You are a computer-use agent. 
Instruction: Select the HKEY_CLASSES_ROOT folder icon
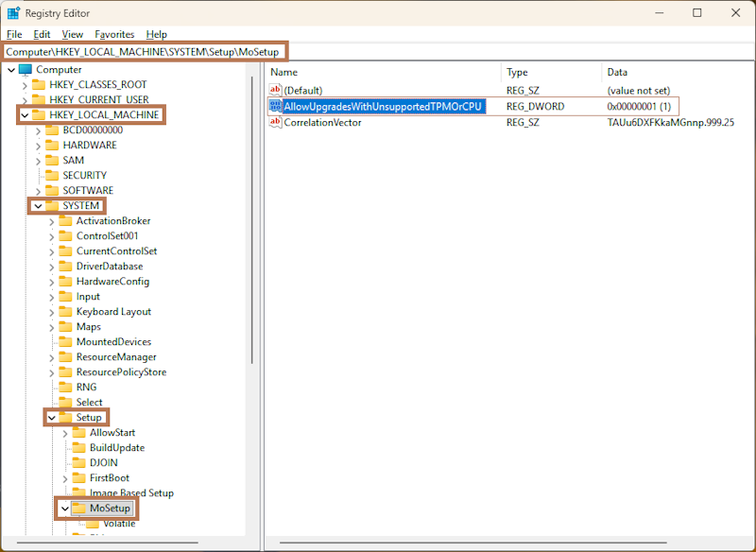[x=39, y=85]
